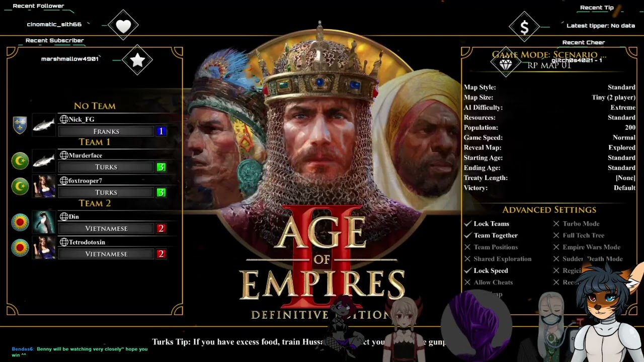Click the heart icon beside Recent Follower
Screen dimensions: 644x362
point(123,25)
